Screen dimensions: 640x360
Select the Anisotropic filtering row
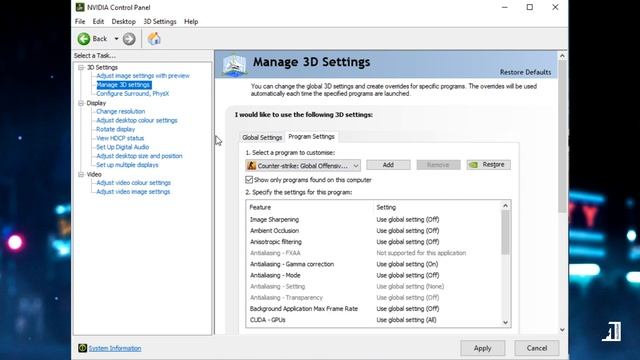pos(373,242)
